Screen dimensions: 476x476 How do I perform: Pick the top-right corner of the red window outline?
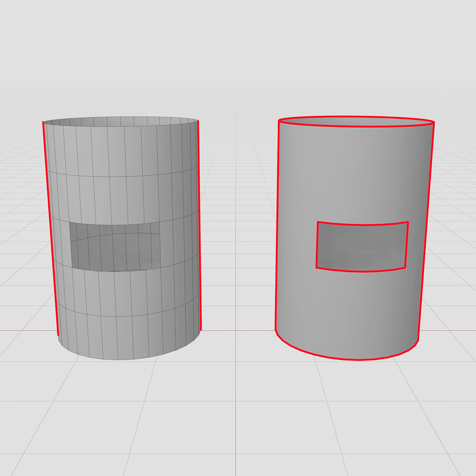408,223
